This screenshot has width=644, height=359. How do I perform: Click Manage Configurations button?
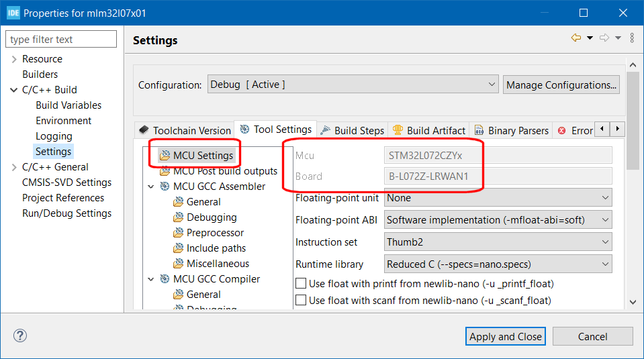(561, 85)
